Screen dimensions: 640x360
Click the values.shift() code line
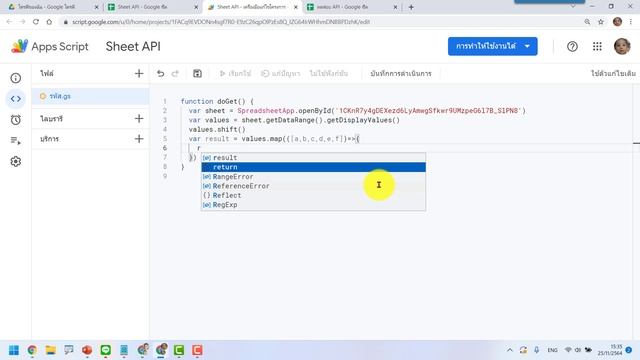217,129
